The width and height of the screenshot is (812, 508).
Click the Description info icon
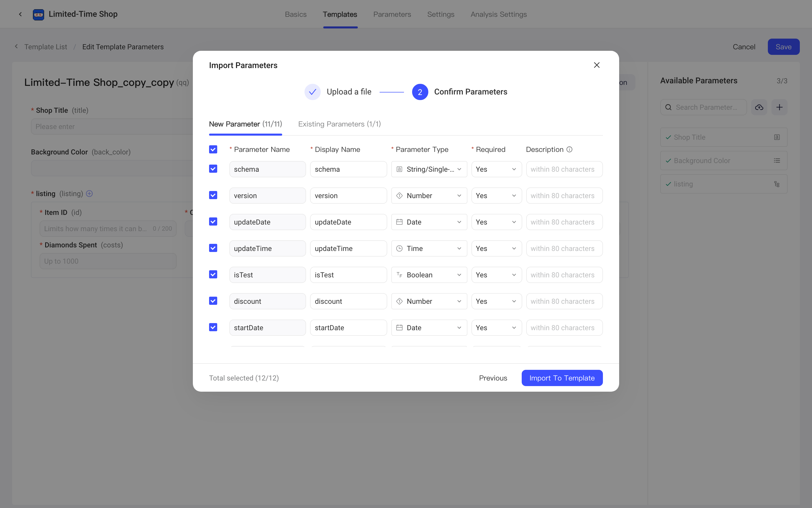pos(569,150)
